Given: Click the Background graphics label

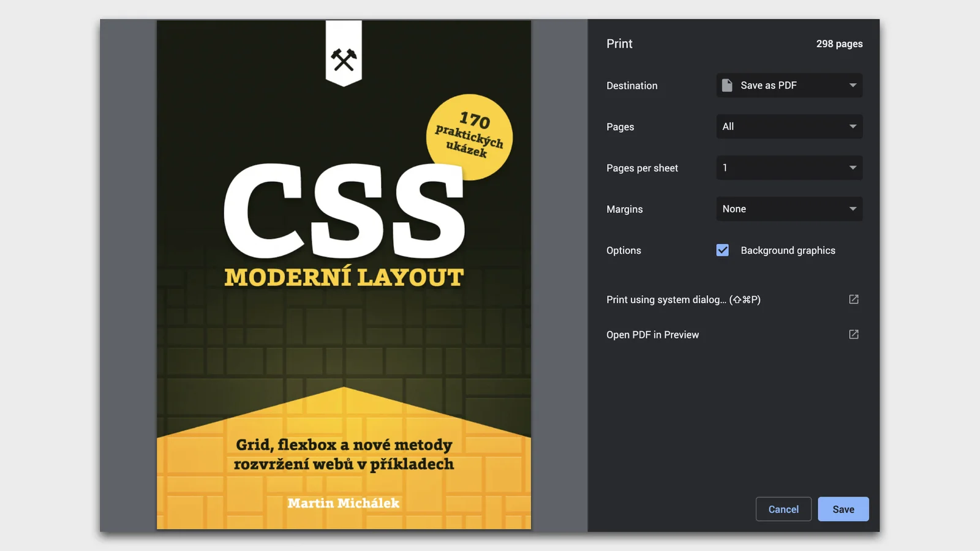Looking at the screenshot, I should (x=788, y=250).
